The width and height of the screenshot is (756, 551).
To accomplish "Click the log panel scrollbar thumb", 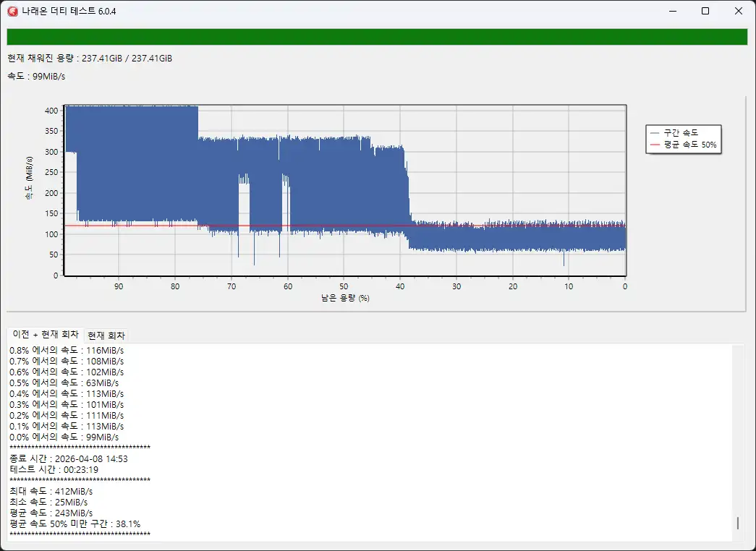I will click(738, 523).
